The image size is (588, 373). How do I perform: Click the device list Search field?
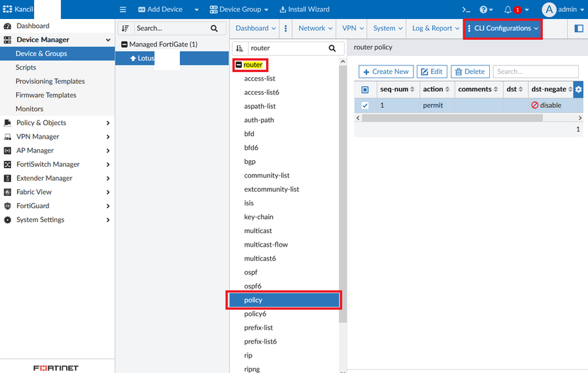(171, 28)
